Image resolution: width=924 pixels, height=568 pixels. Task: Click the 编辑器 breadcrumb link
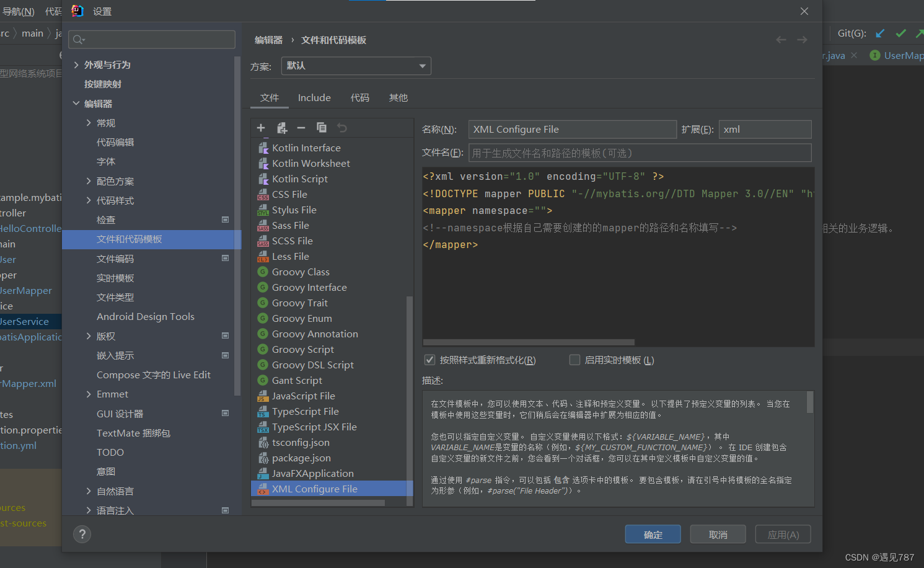click(268, 40)
